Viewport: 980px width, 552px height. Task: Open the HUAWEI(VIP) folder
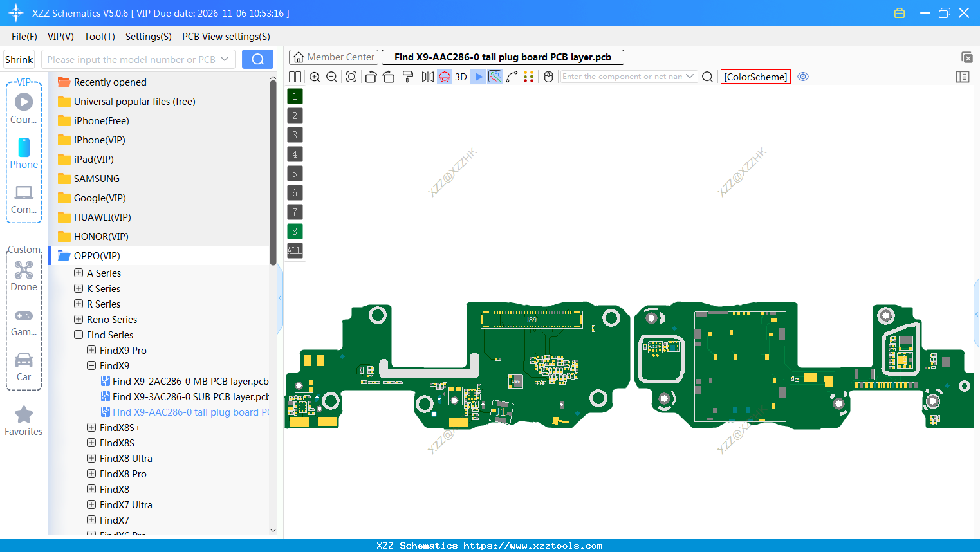click(x=102, y=217)
